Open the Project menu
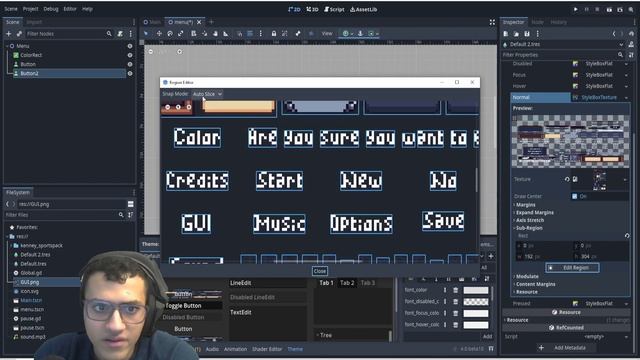Screen dimensions: 640x360 click(x=31, y=9)
